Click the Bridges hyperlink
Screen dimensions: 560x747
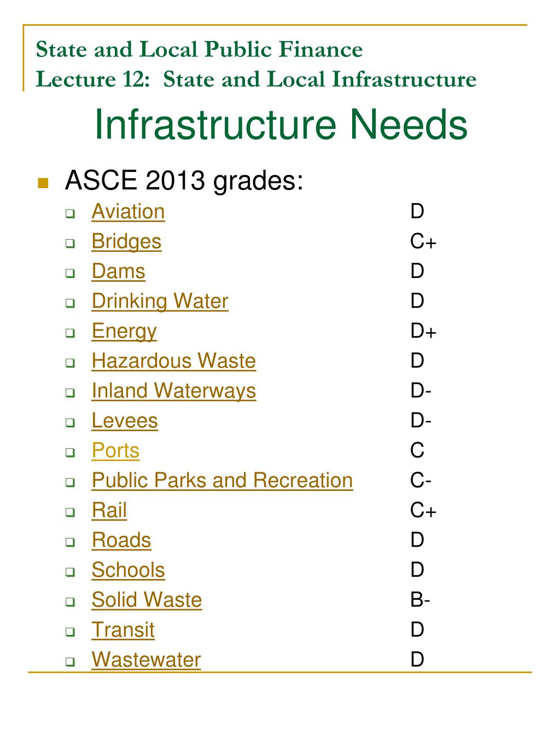(126, 242)
